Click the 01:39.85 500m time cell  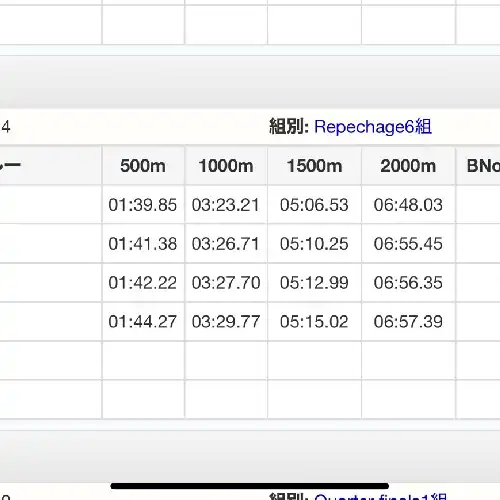(x=143, y=205)
